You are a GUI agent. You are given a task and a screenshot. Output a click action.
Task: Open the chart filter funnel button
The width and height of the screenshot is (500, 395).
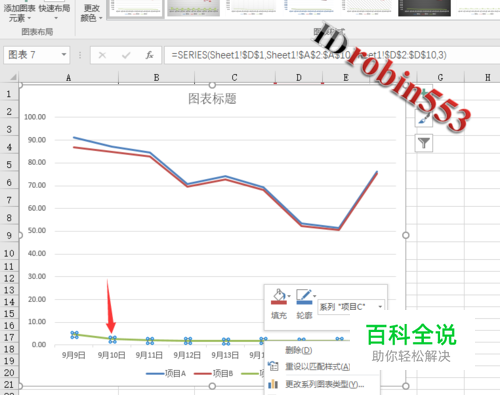click(424, 143)
